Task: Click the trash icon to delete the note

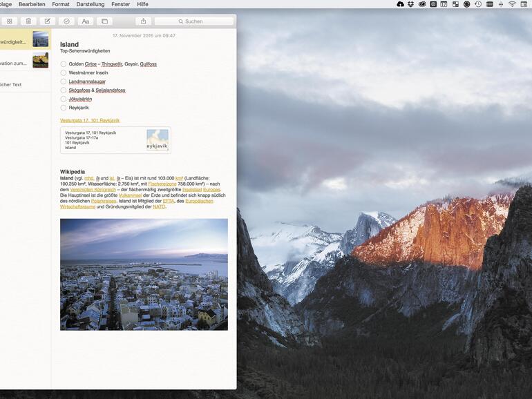Action: pyautogui.click(x=28, y=21)
